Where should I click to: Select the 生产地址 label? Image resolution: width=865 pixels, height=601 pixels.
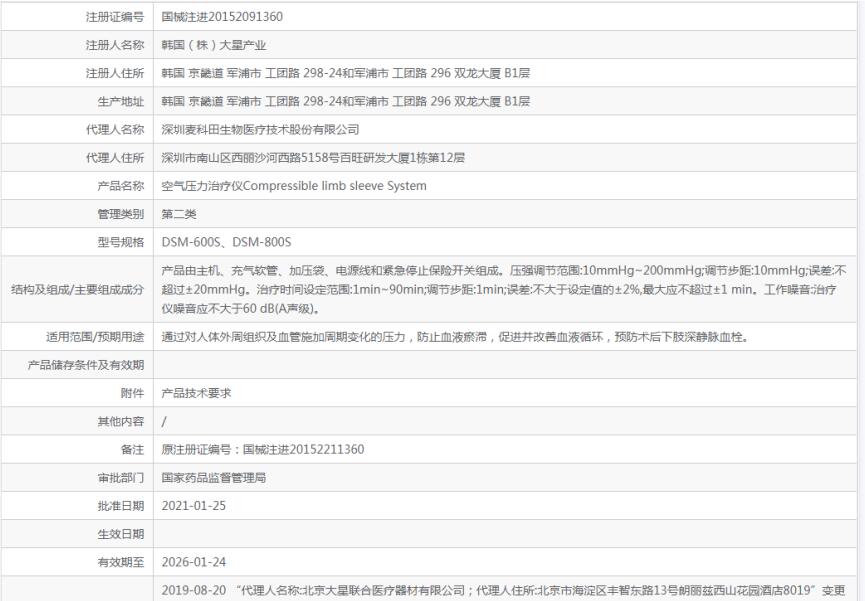point(121,101)
